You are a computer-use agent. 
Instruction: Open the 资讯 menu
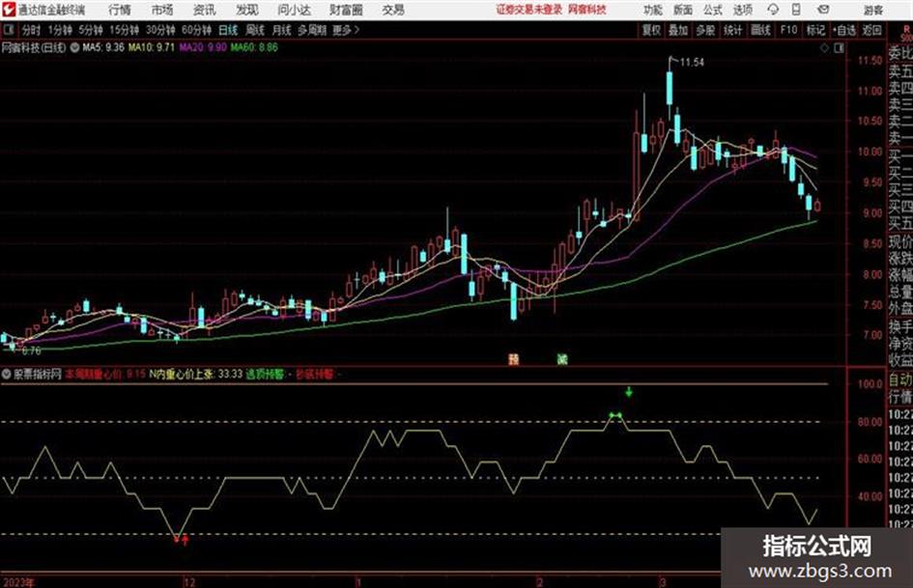point(205,10)
